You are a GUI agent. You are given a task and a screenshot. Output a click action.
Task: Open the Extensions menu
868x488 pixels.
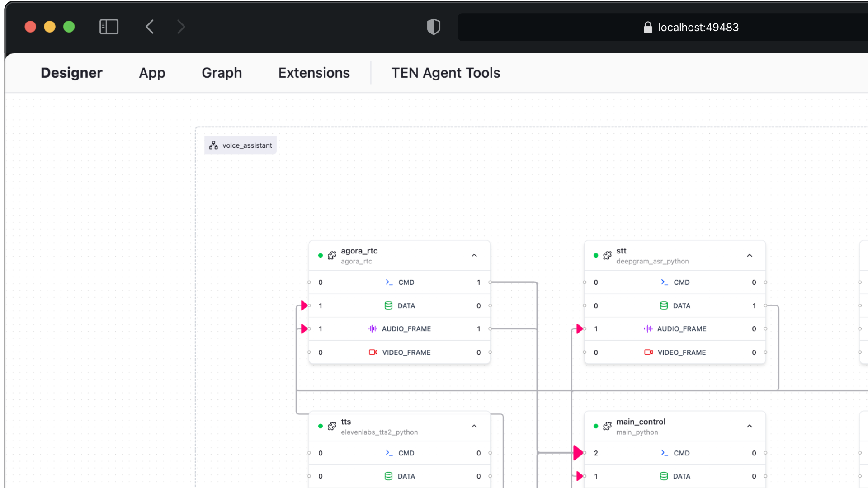point(314,73)
